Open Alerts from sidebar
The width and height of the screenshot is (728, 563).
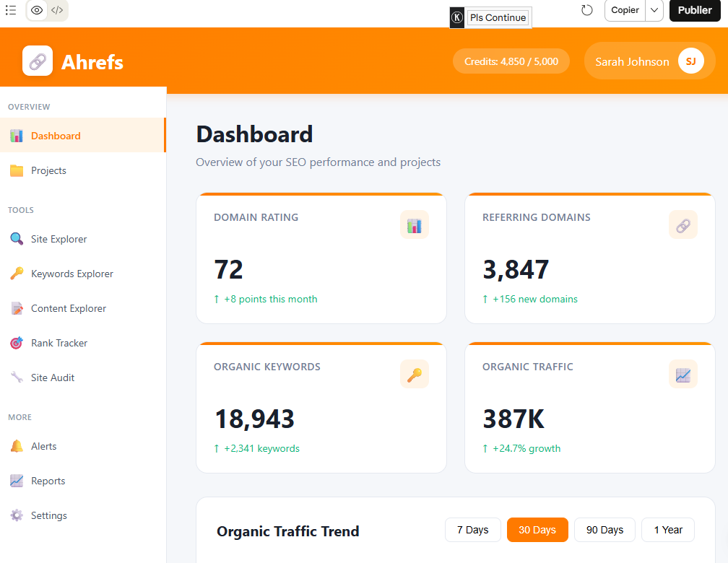[82, 446]
